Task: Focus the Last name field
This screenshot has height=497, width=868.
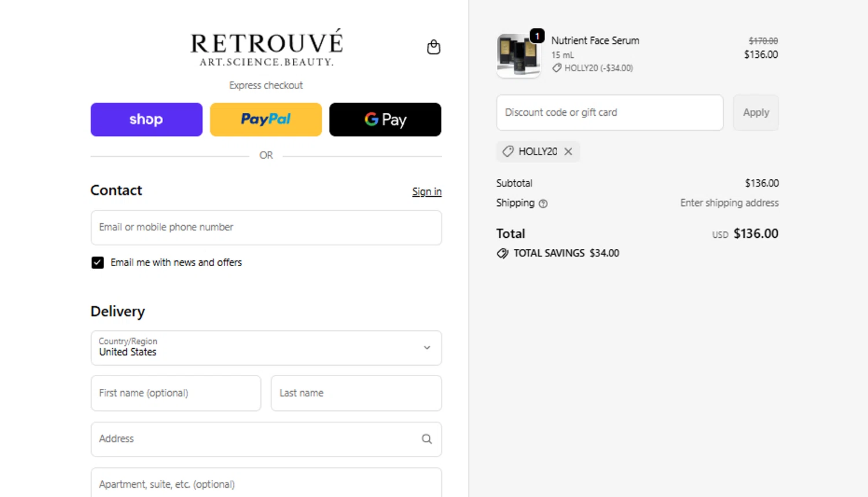Action: point(356,393)
